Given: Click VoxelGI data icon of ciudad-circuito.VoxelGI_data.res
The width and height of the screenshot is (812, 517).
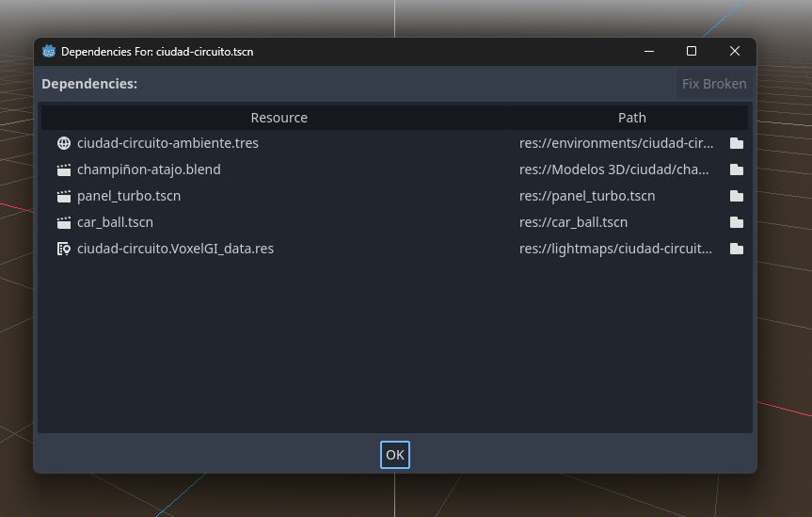Looking at the screenshot, I should pyautogui.click(x=64, y=249).
